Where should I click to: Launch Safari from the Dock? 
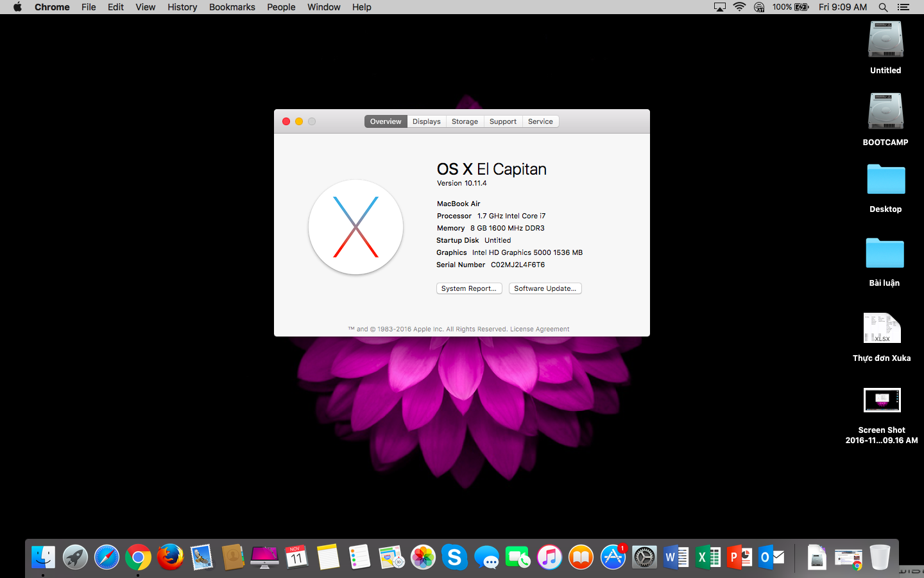click(107, 557)
